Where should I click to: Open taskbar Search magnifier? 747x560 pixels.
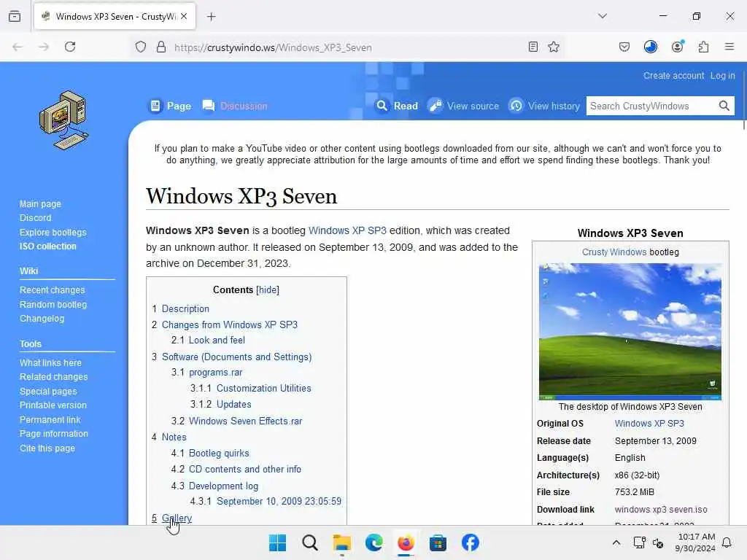[x=309, y=542]
